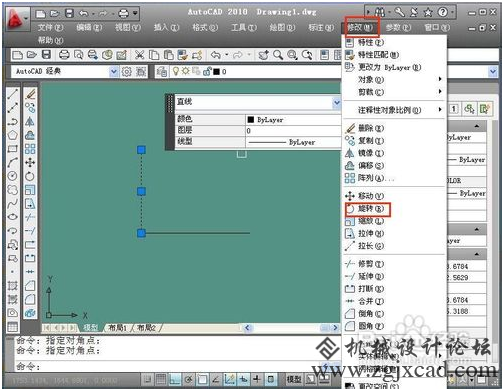Screen dimensions: 504x391
Task: Open the AutoCAD 经典 workspace dropdown
Action: click(114, 71)
